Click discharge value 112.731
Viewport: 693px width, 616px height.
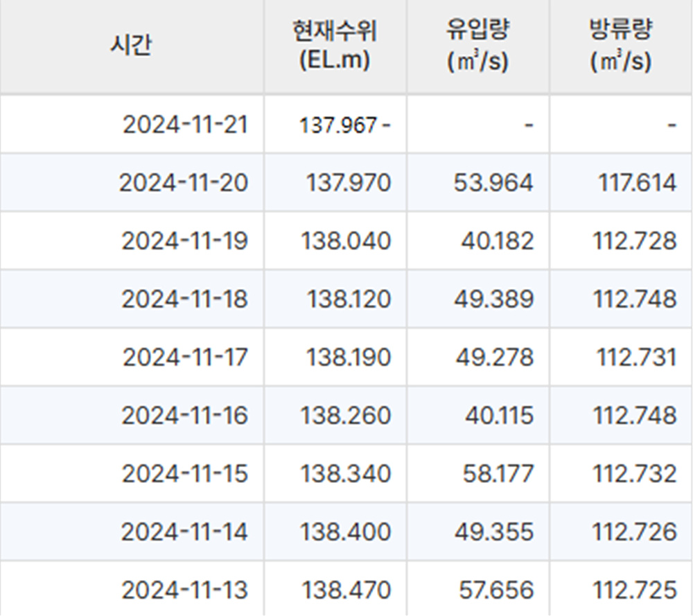pos(637,358)
